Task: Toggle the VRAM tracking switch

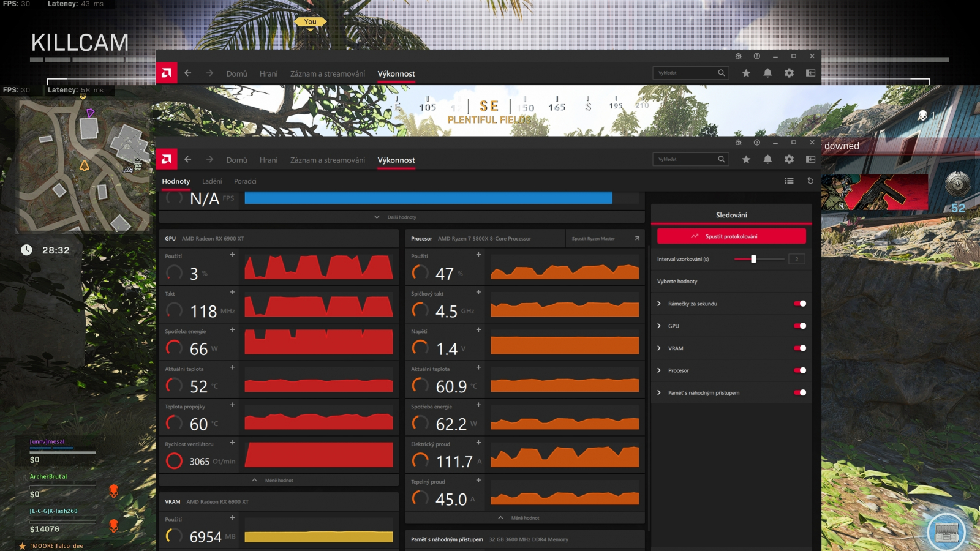Action: (x=800, y=348)
